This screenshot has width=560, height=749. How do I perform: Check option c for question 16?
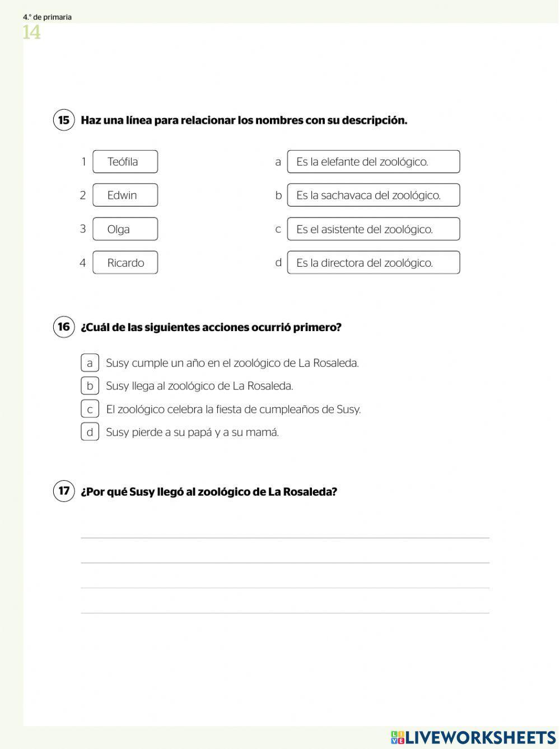pos(90,410)
